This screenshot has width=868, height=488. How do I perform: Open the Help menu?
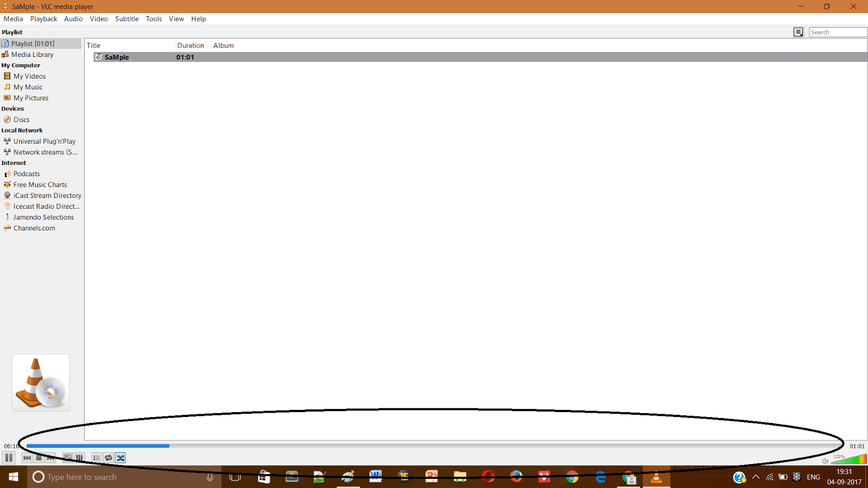click(x=199, y=19)
